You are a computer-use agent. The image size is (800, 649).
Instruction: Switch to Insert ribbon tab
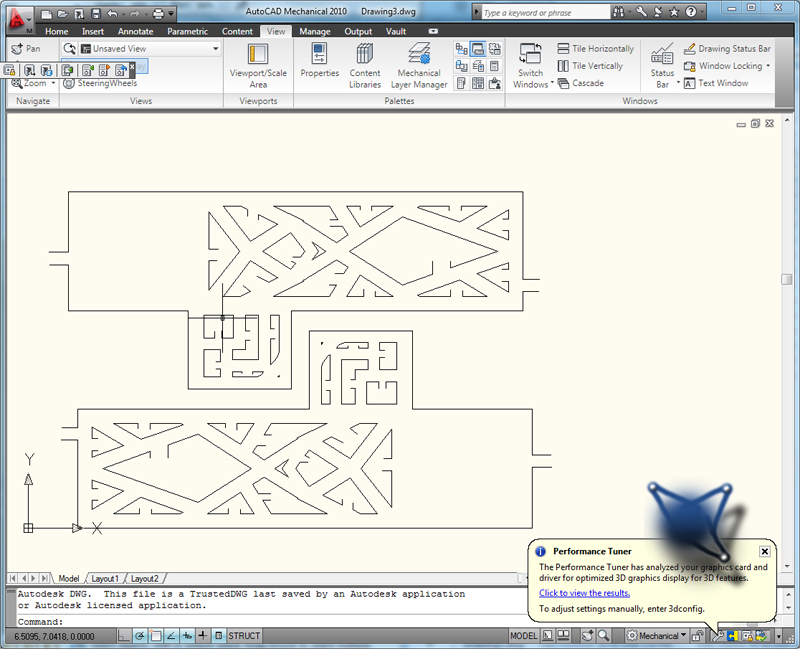[93, 31]
